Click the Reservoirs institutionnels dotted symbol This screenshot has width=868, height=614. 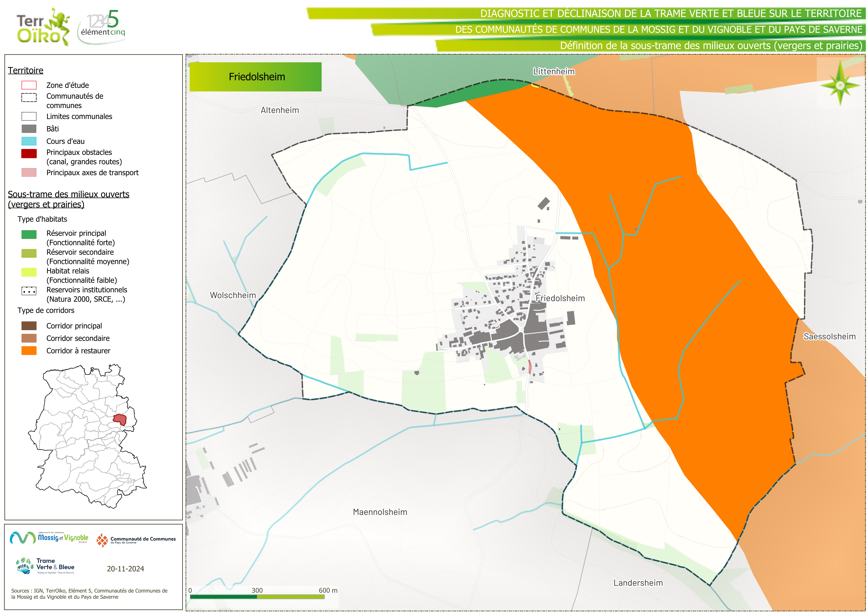click(29, 291)
